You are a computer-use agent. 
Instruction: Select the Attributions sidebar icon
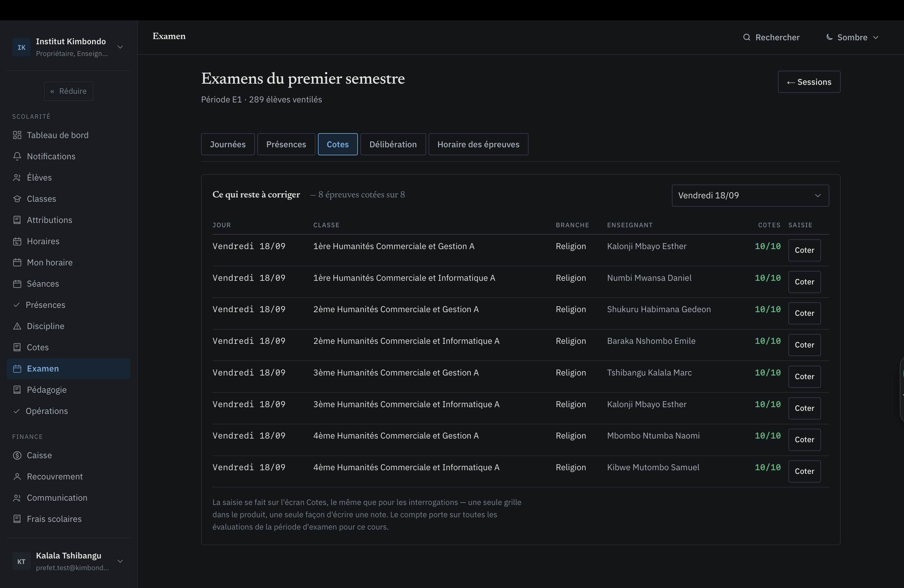[17, 220]
